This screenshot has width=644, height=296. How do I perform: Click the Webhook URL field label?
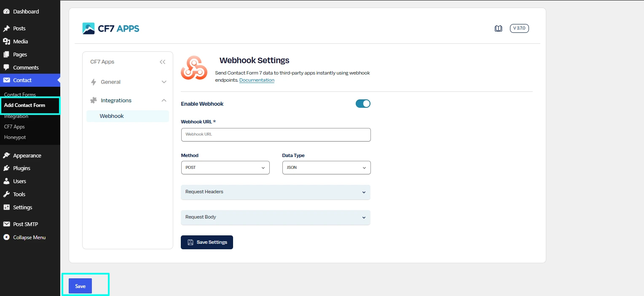point(198,122)
